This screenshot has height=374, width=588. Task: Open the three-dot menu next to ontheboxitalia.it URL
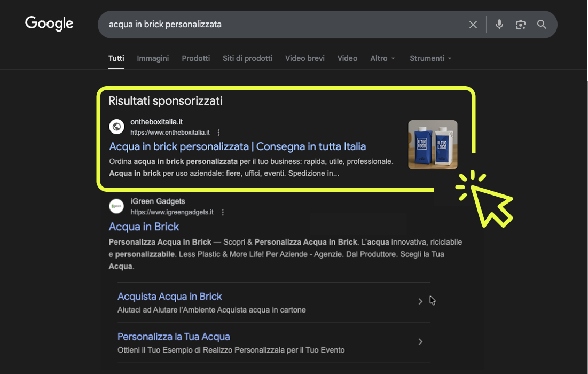pos(218,133)
